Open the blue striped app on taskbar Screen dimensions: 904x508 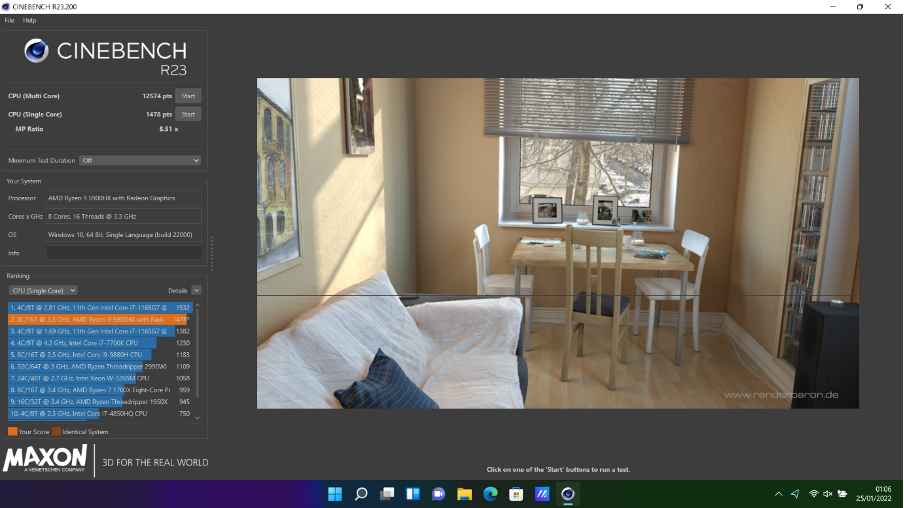coord(542,494)
